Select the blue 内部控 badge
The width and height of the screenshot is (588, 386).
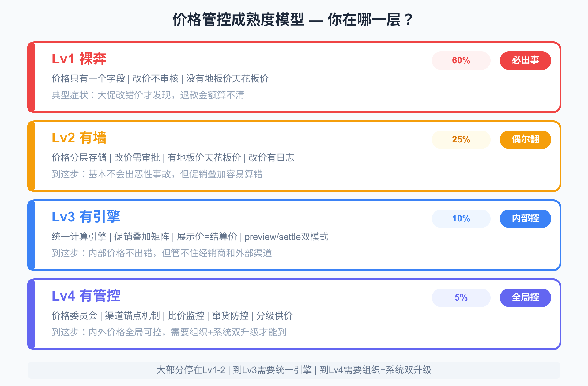[525, 218]
